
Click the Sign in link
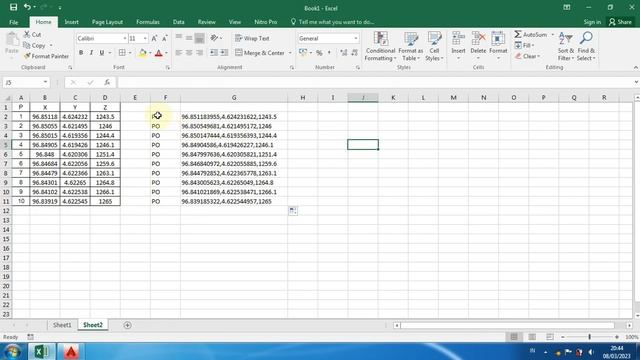592,22
